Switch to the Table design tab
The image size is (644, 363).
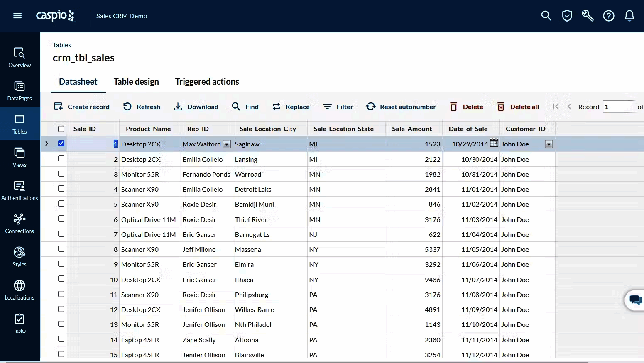136,82
